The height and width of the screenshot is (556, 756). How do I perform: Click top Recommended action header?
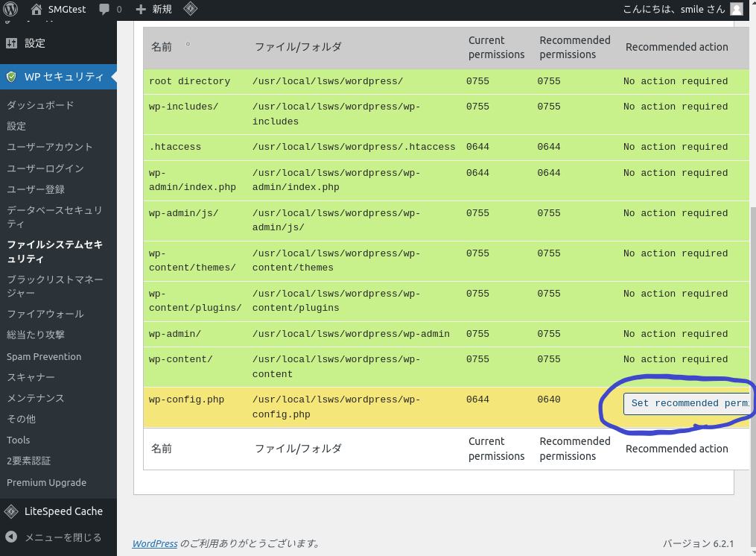(677, 47)
